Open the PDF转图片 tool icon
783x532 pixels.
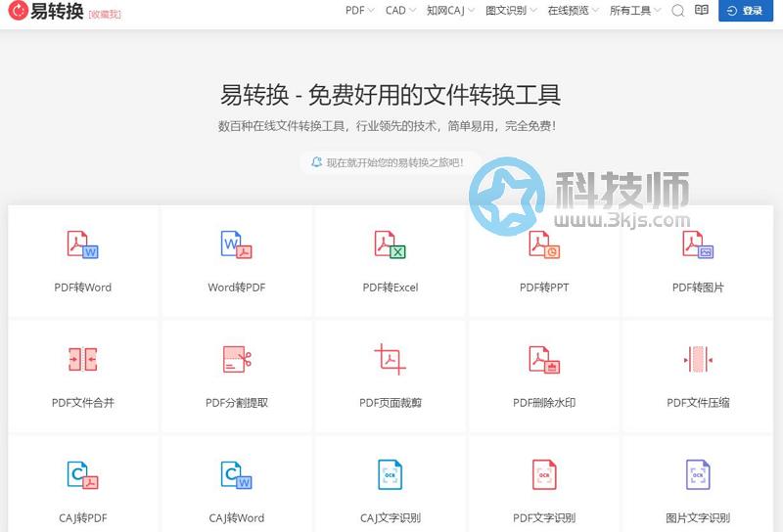coord(698,244)
